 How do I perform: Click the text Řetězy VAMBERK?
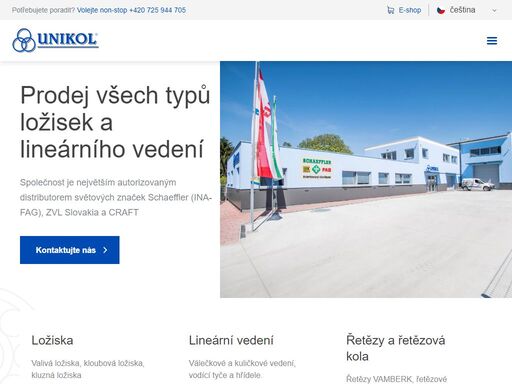pos(396,379)
